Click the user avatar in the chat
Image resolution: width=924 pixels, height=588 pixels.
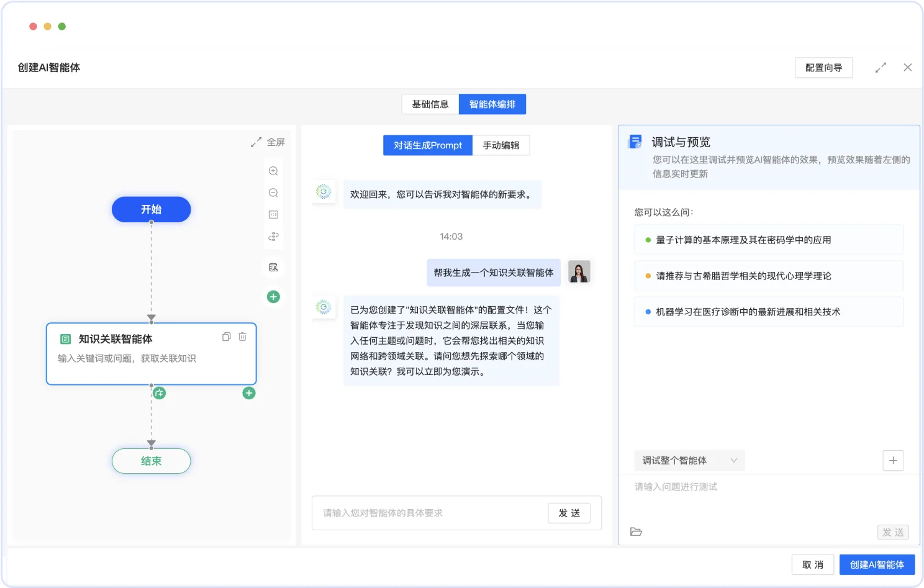579,272
